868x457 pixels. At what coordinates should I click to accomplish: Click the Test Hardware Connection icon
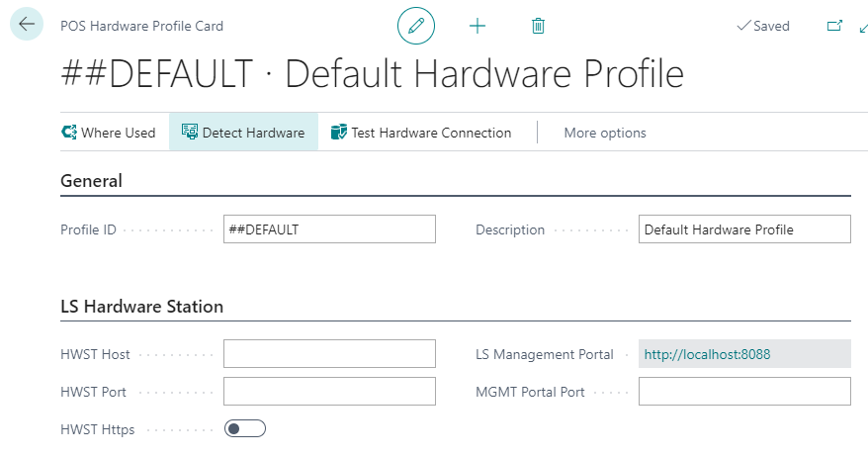pyautogui.click(x=339, y=133)
